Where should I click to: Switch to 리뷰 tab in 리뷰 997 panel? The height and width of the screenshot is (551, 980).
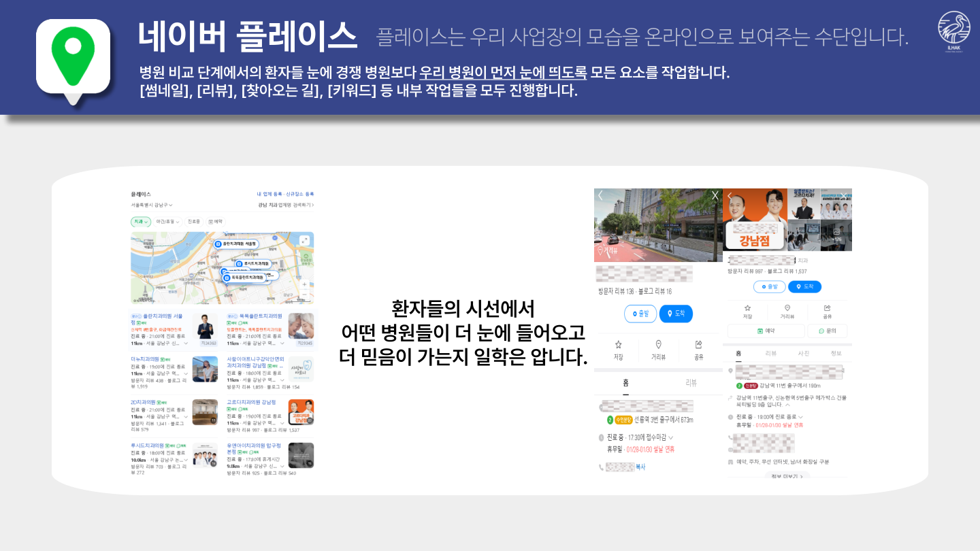[x=771, y=353]
